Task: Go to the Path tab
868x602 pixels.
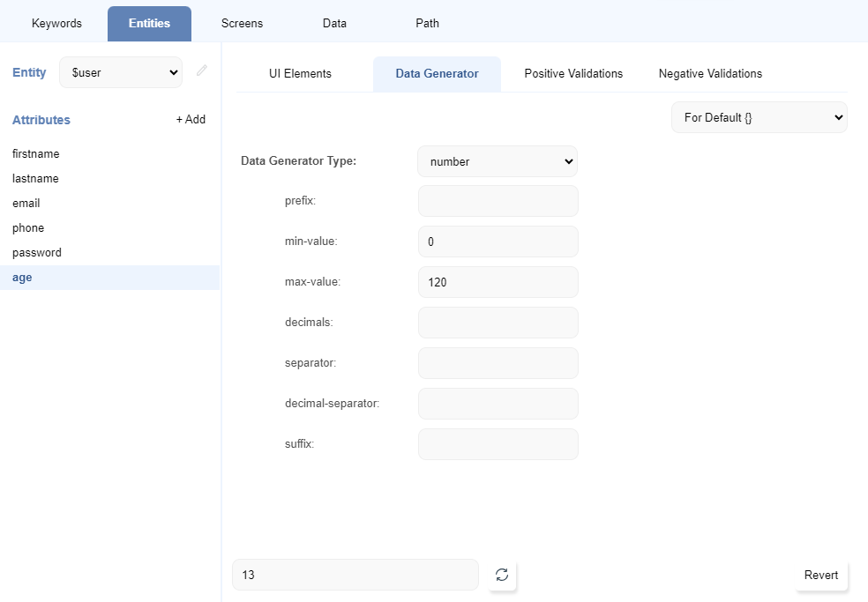Action: (x=427, y=24)
